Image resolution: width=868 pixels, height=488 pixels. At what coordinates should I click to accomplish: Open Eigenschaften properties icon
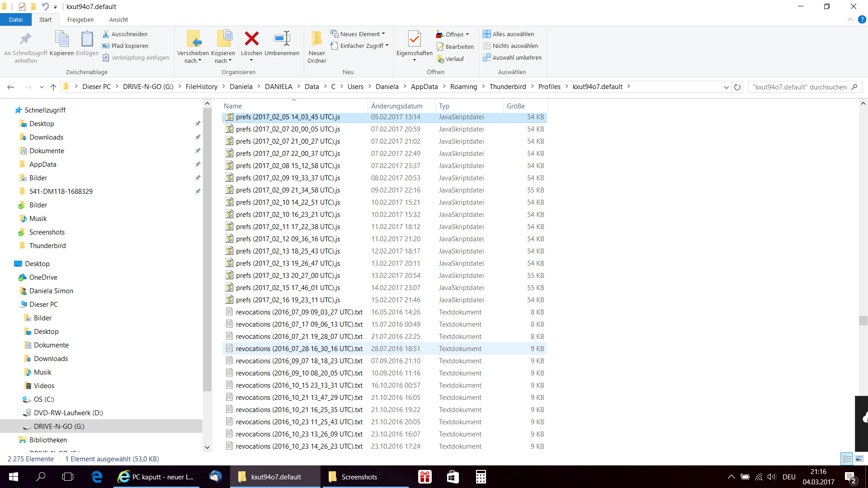(x=414, y=39)
